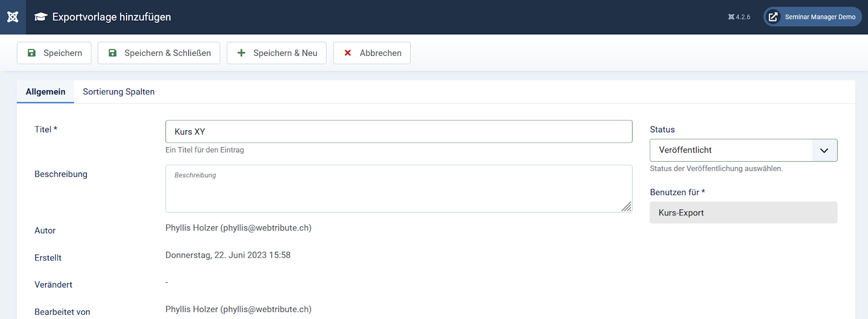Click the Joomla logo icon
The height and width of the screenshot is (319, 868).
(x=13, y=17)
